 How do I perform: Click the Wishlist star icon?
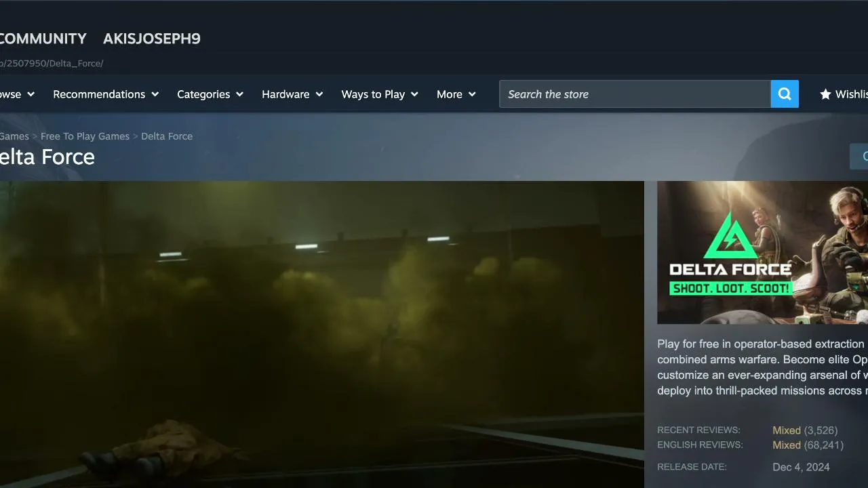pos(825,94)
